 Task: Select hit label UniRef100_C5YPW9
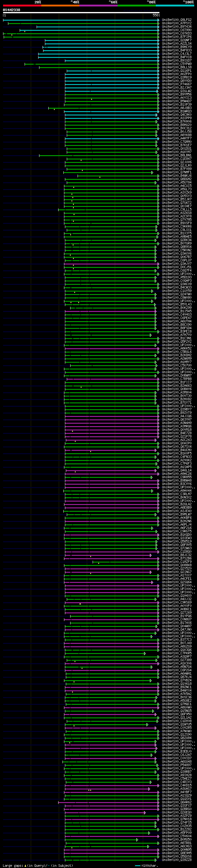[x=177, y=64]
